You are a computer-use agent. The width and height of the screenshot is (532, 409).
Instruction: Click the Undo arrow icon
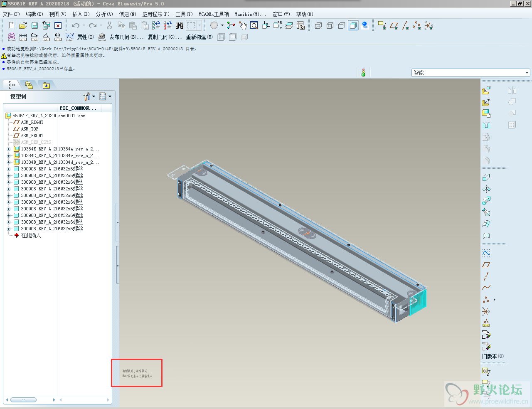click(x=75, y=25)
